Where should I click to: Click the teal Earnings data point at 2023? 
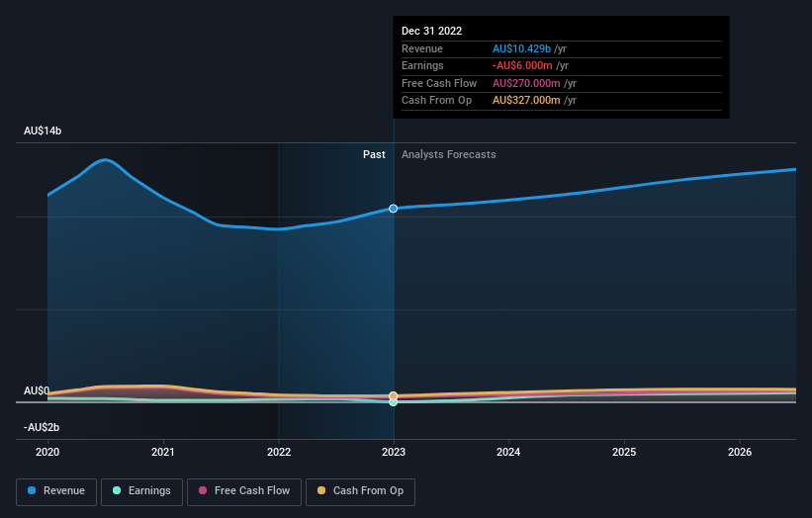(393, 402)
